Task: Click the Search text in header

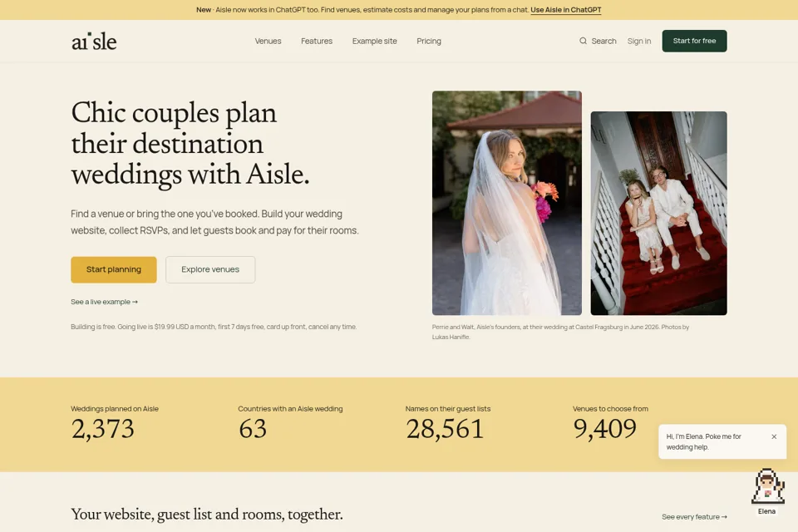Action: pos(603,41)
